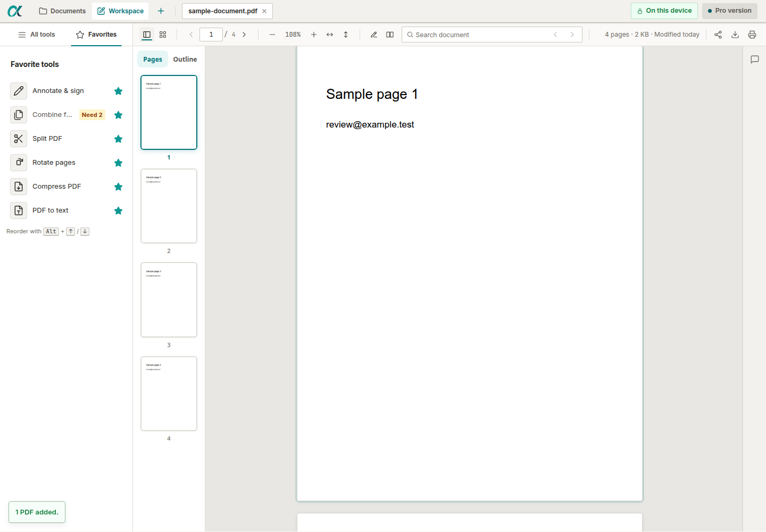Download the document
Image resolution: width=766 pixels, height=532 pixels.
tap(735, 35)
